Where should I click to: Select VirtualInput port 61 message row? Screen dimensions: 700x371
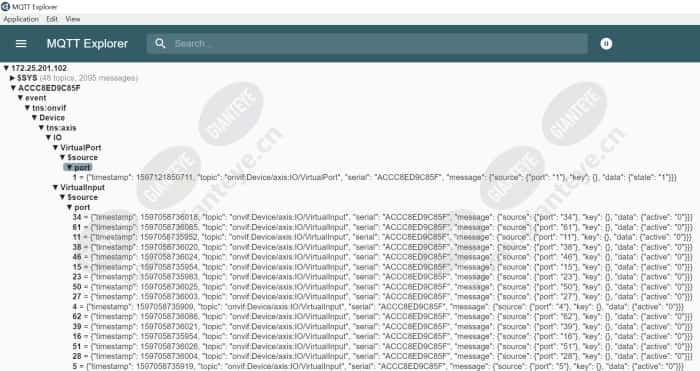point(383,227)
